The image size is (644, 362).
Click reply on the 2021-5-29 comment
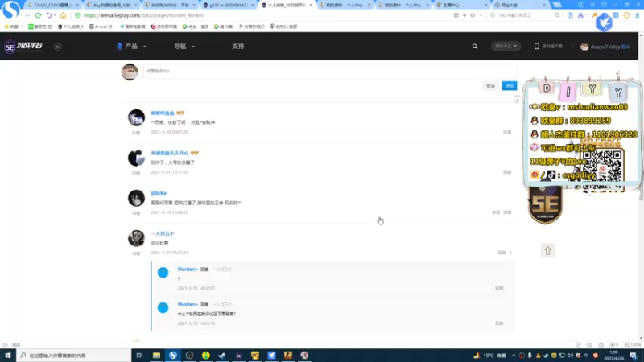coord(507,132)
